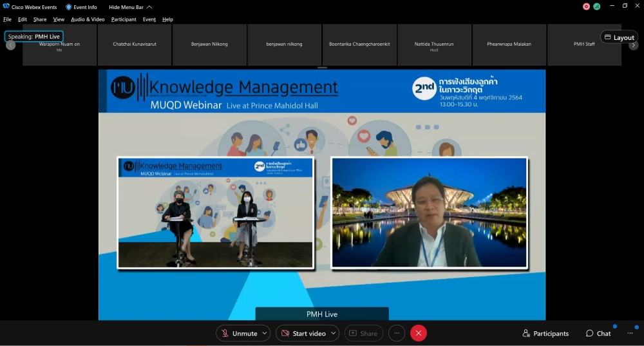Open audio options arrow beside Unmute

(265, 333)
